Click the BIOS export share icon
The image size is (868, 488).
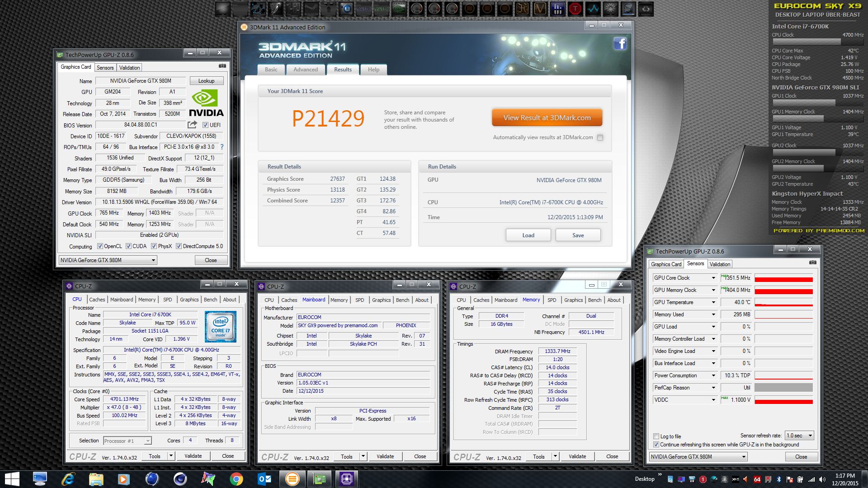[193, 125]
